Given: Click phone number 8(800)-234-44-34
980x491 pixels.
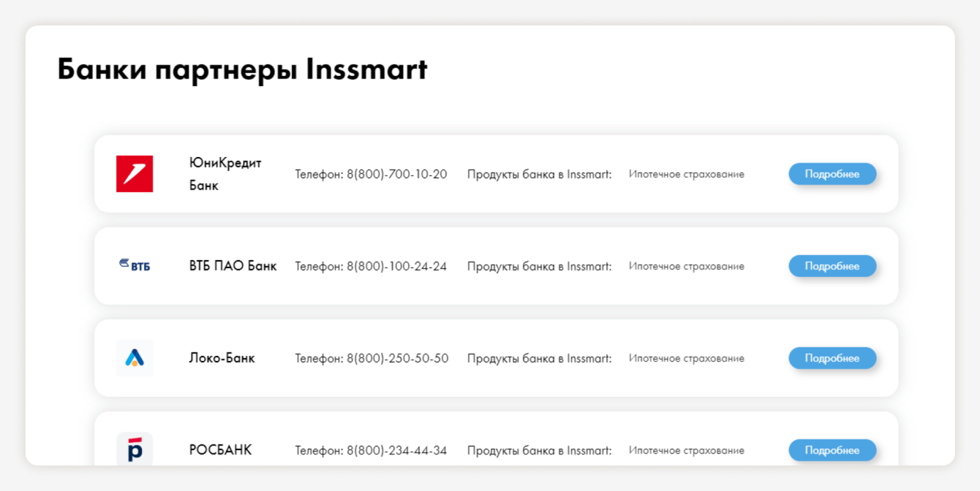Looking at the screenshot, I should point(396,450).
